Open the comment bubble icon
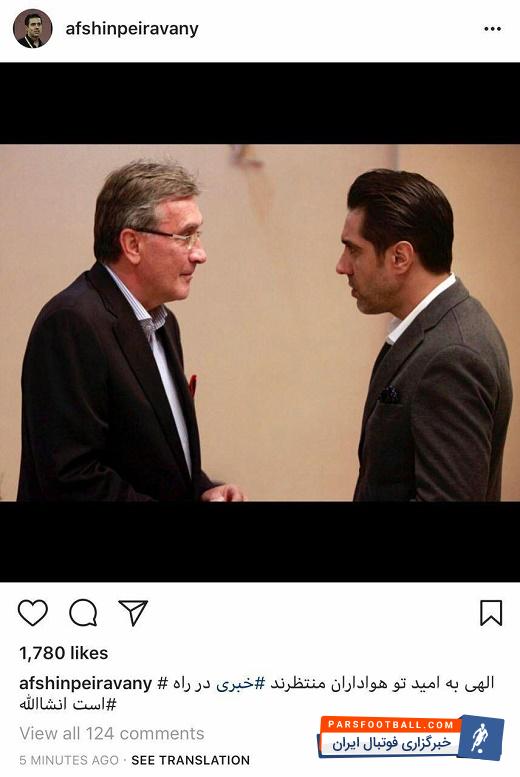Image resolution: width=520 pixels, height=777 pixels. pyautogui.click(x=83, y=613)
